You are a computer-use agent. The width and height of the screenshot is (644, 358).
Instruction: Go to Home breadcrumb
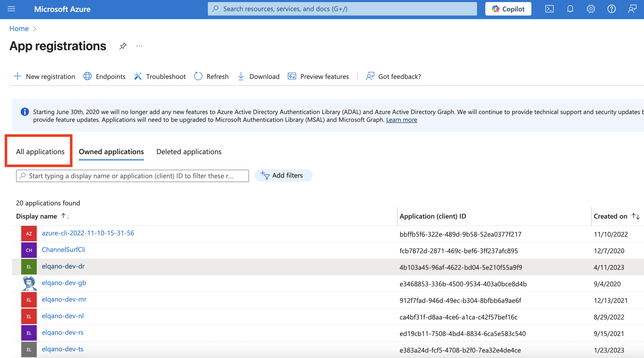coord(19,28)
